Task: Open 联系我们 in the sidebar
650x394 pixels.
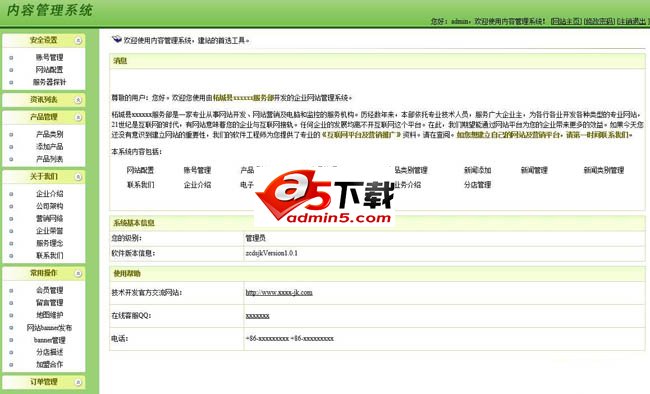Action: (49, 255)
